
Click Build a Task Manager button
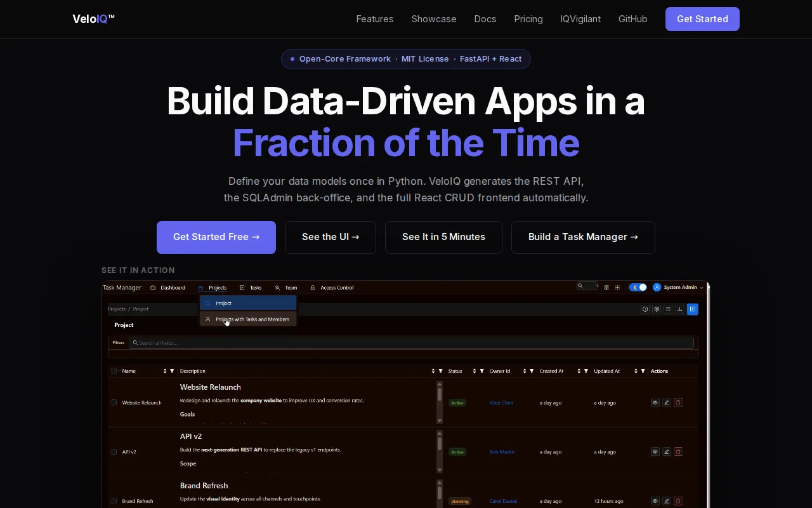click(x=583, y=237)
